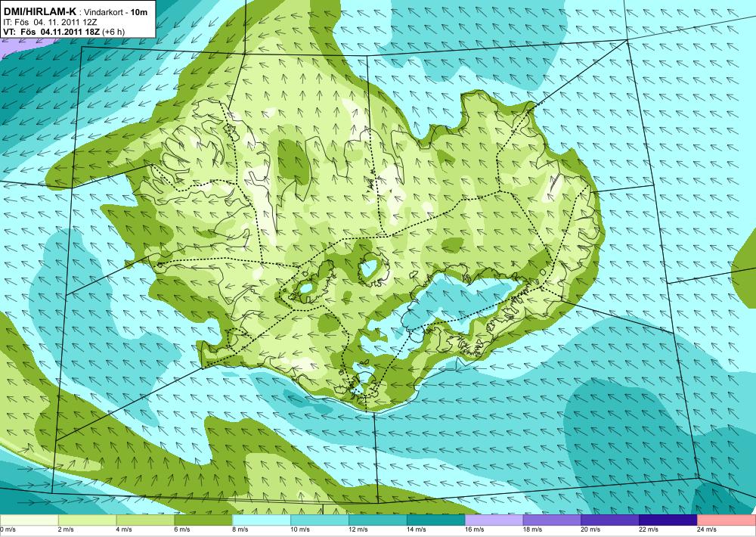
Task: Click the lavender 16–18 m/s legend swatch
Action: 494,520
